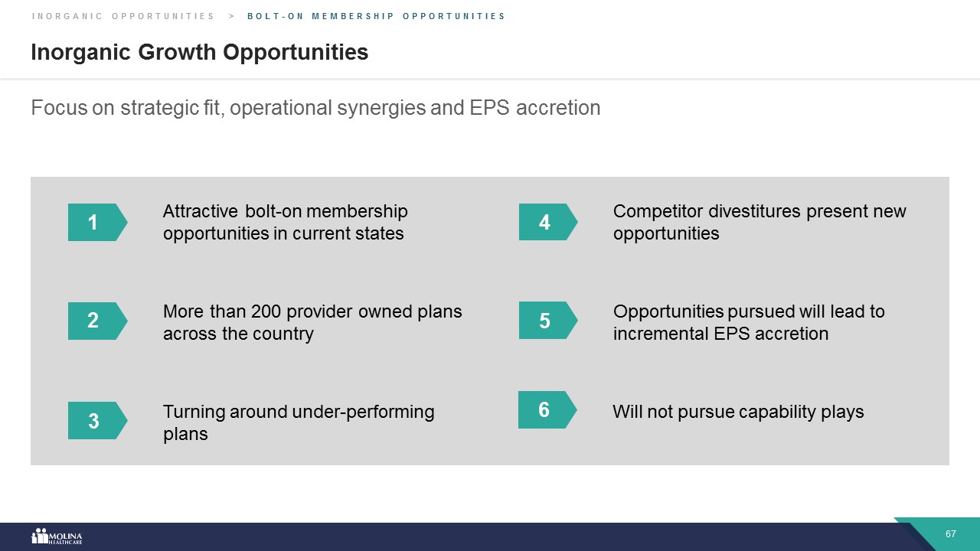Select the capability plays text

point(738,412)
